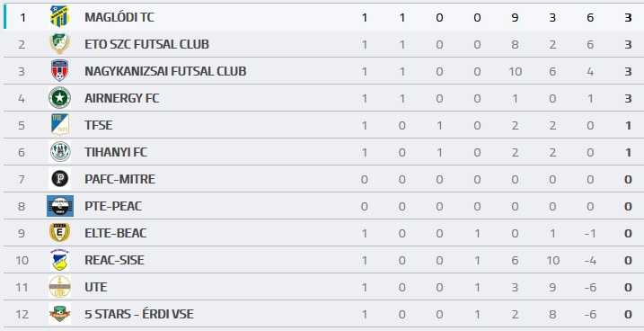Select the REAC-SISE team name
Screen dimensions: 644x331
click(x=115, y=260)
